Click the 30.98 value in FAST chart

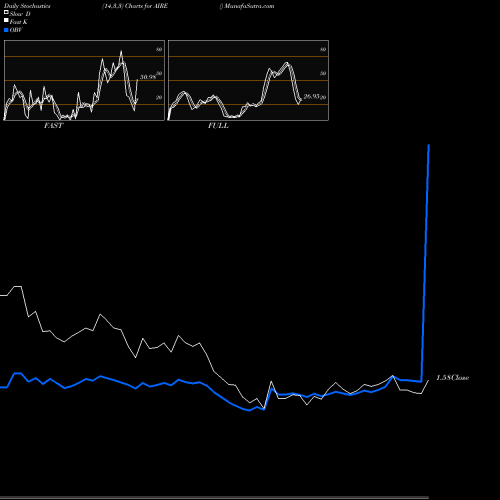pos(148,77)
